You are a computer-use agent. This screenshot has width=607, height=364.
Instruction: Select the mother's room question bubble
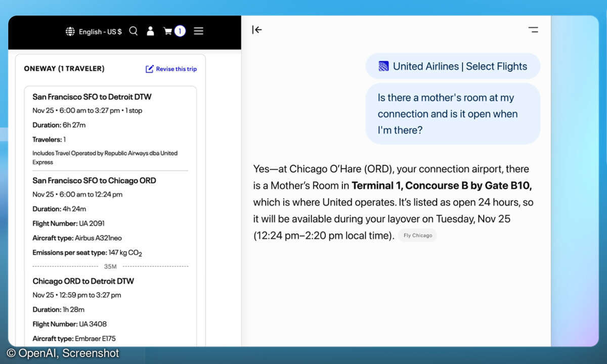pyautogui.click(x=453, y=114)
